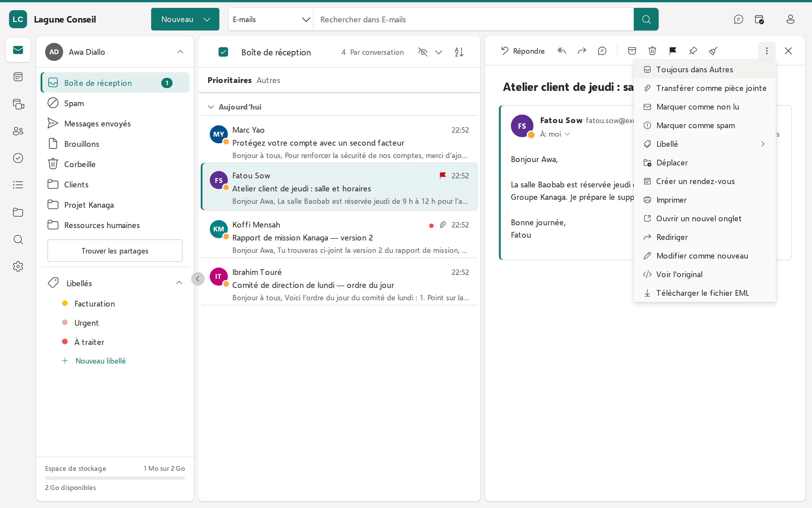Toggle red flag on Fatou Sow message

pos(443,175)
